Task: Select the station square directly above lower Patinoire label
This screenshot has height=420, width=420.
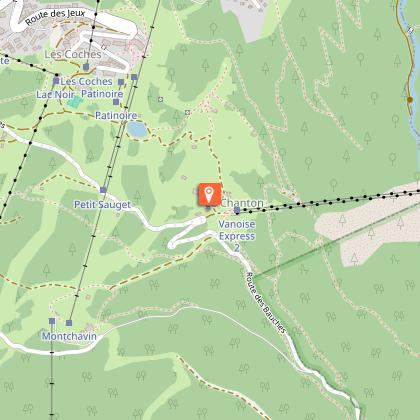Action: point(116,102)
